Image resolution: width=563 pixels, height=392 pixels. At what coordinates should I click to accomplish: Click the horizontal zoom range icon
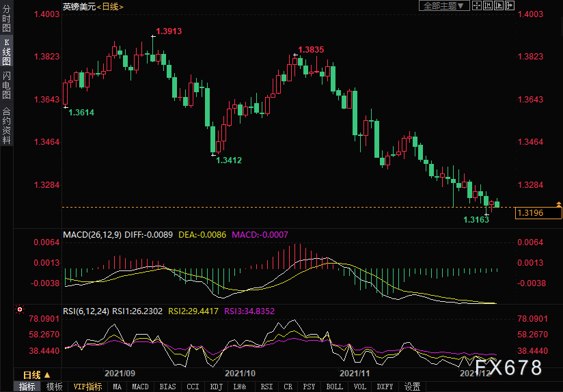click(489, 5)
